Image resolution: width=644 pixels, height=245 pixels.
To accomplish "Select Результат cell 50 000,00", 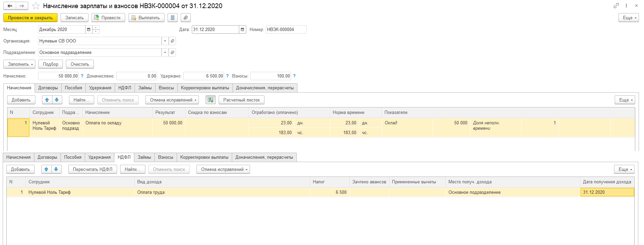I will 169,127.
